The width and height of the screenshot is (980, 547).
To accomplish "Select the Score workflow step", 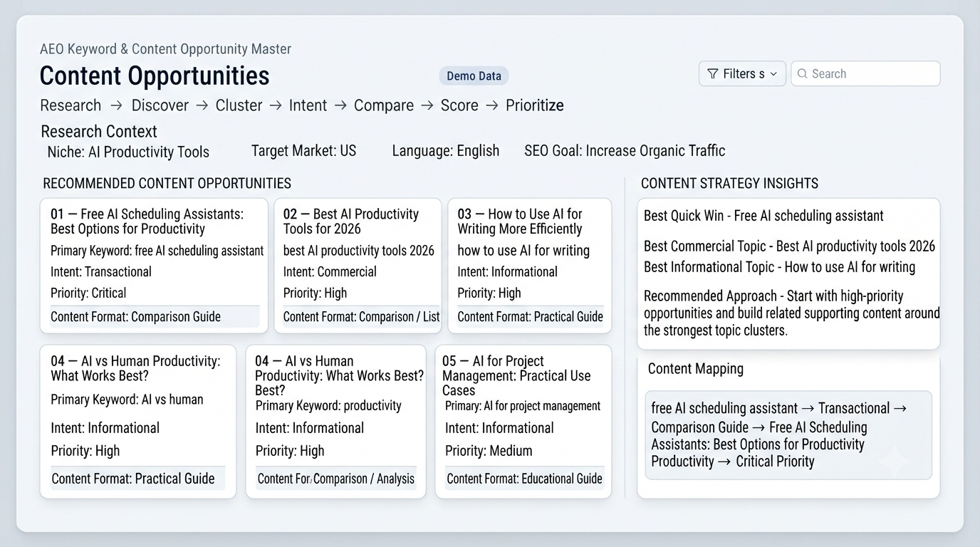I will tap(459, 105).
